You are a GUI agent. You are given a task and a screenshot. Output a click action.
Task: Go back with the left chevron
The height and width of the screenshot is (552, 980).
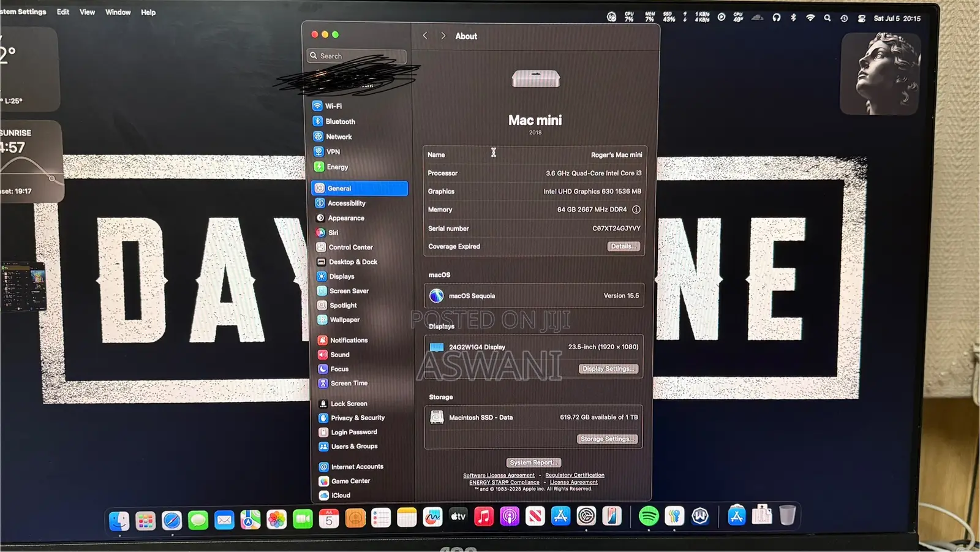coord(425,36)
